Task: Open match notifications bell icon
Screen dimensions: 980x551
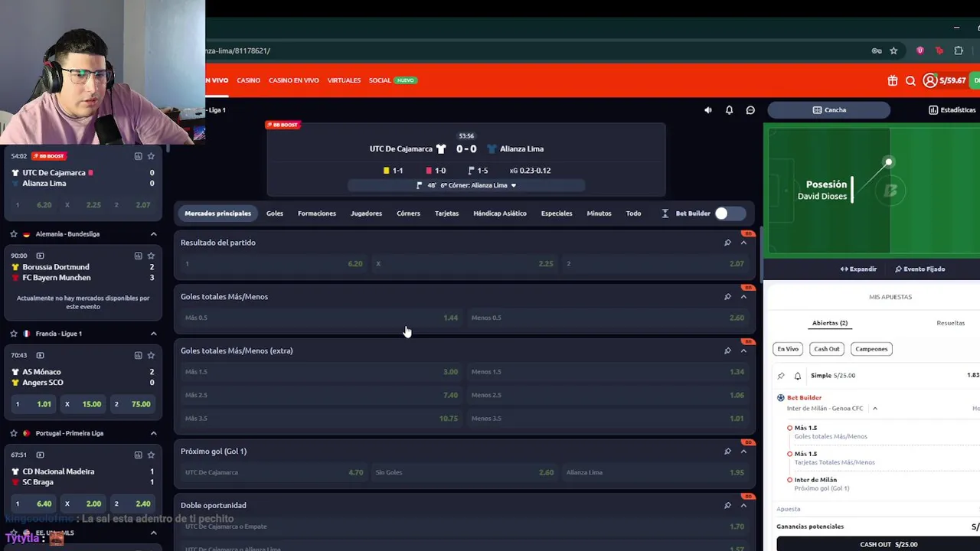Action: (729, 110)
